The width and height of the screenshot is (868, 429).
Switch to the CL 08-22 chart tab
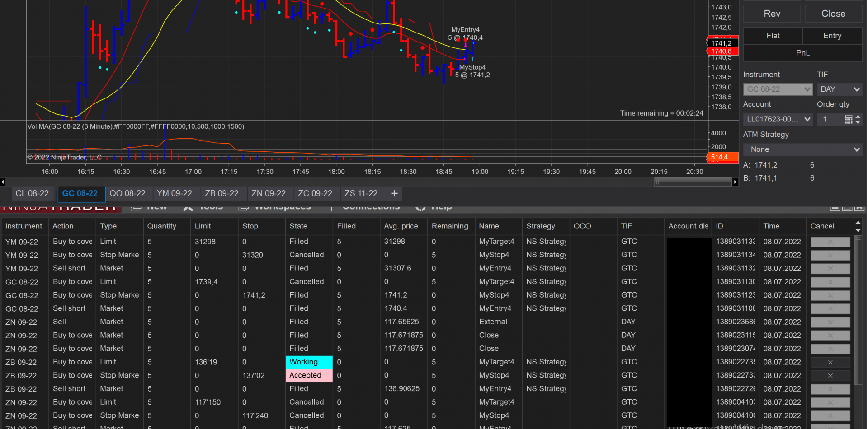click(32, 193)
